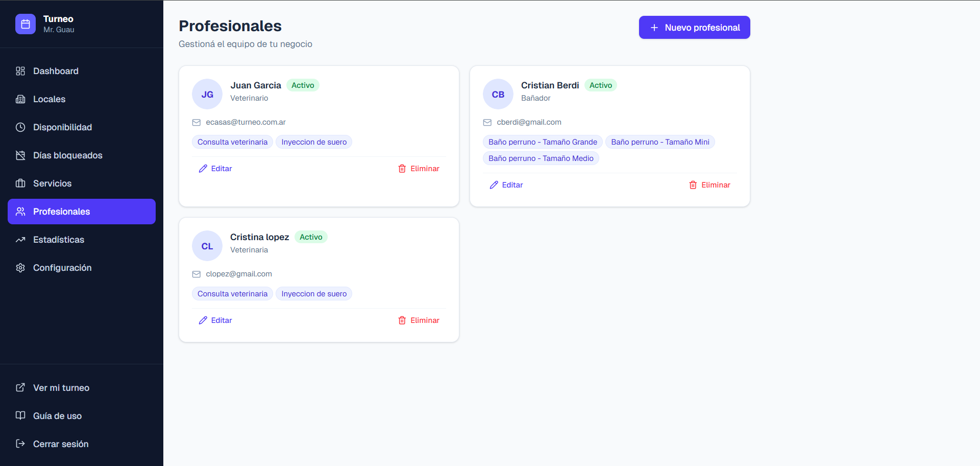Open the Estadísticas page
This screenshot has width=980, height=466.
82,240
